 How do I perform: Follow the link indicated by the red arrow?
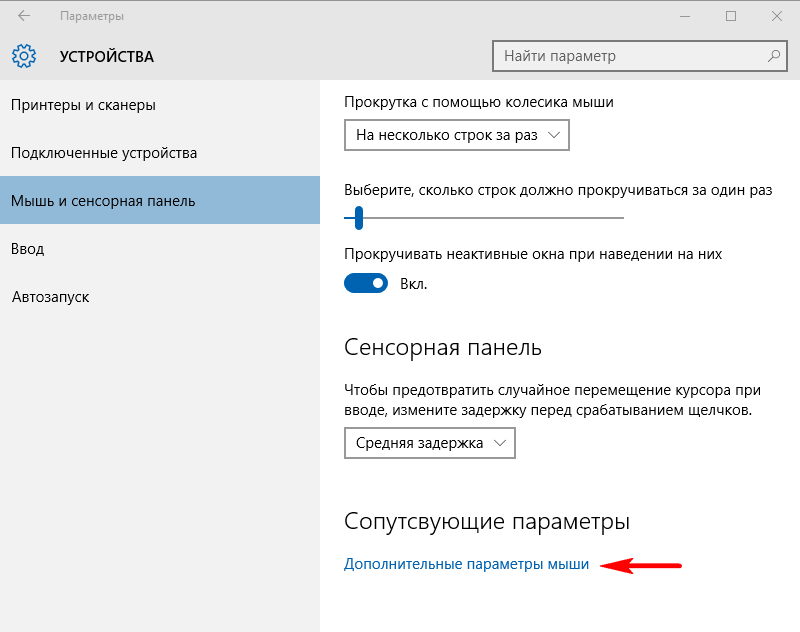(x=466, y=564)
